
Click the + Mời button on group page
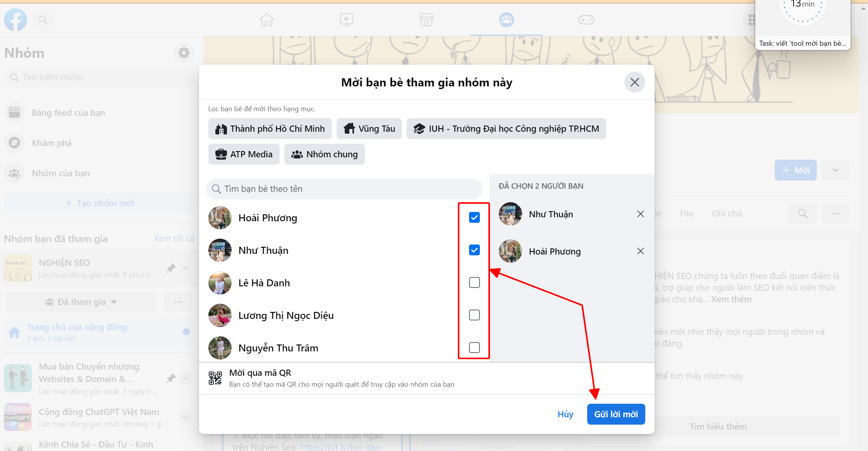[796, 170]
